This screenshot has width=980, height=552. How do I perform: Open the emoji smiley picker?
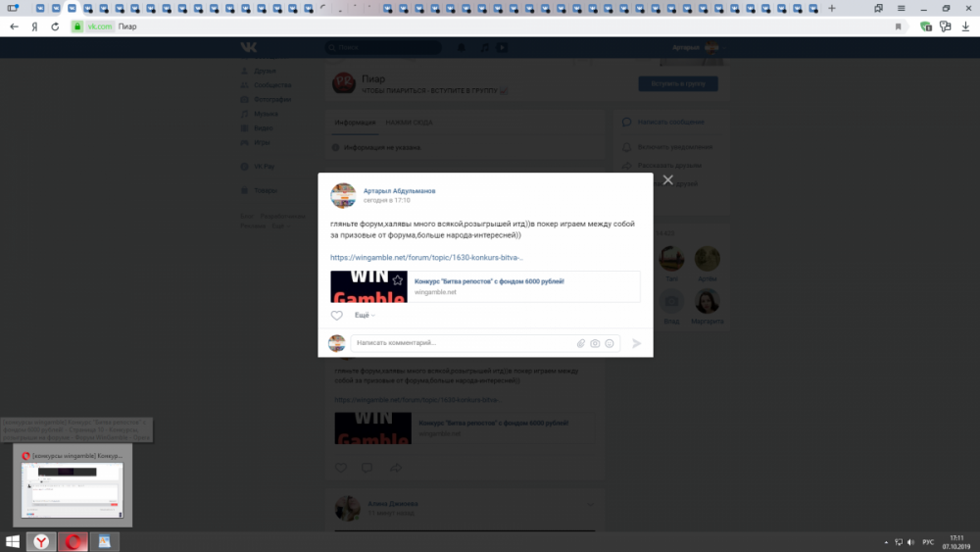pyautogui.click(x=610, y=343)
